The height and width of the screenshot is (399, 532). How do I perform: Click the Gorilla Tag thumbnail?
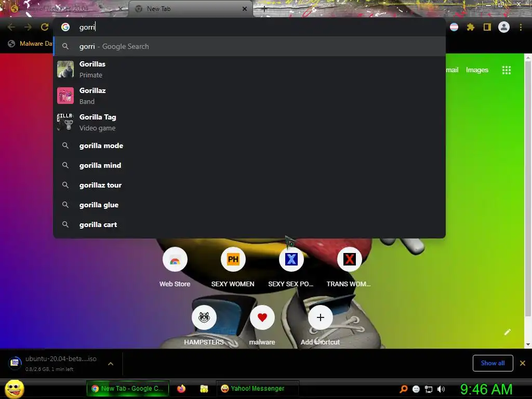[65, 122]
